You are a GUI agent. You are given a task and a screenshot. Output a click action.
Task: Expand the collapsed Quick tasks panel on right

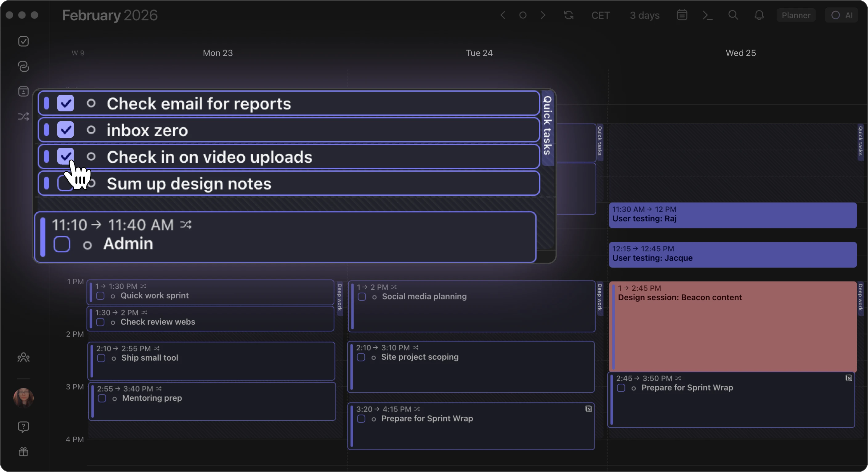[860, 142]
